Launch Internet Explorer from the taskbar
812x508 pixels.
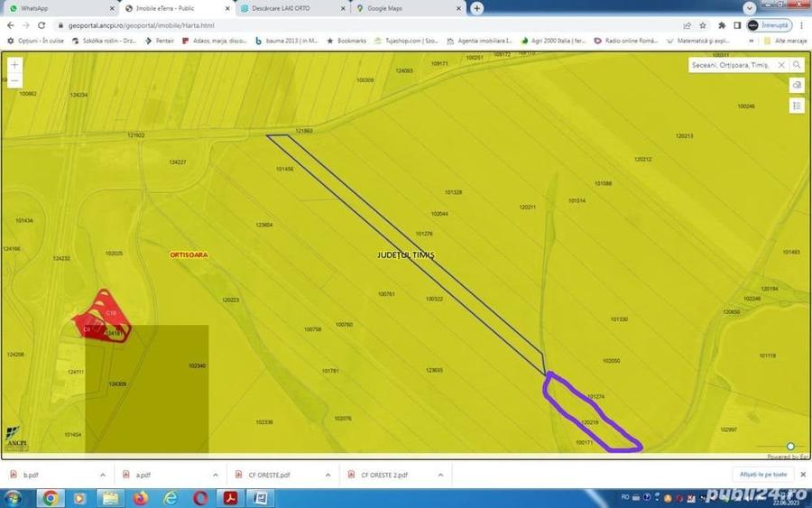pos(171,498)
